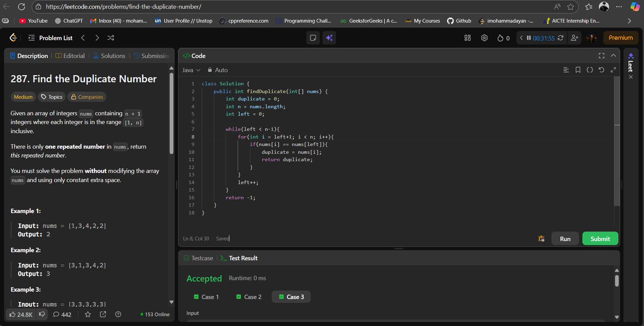
Task: Go to previous problem arrow
Action: point(83,38)
